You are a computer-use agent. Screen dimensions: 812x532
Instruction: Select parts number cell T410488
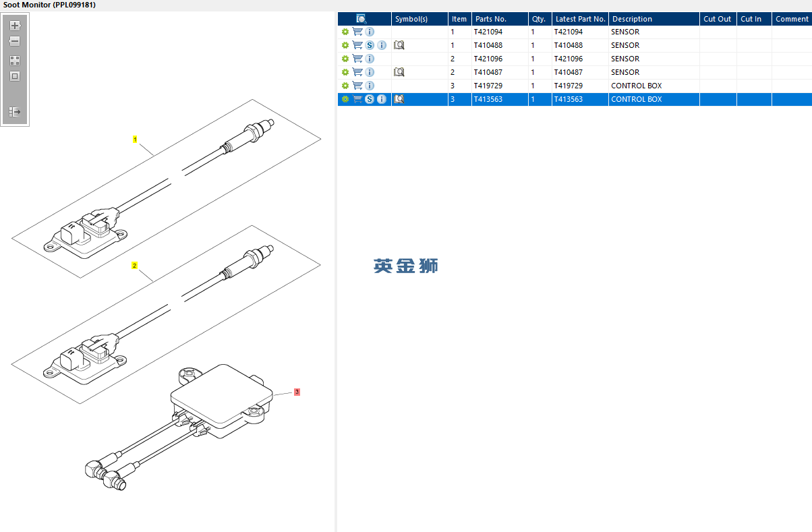(x=500, y=45)
